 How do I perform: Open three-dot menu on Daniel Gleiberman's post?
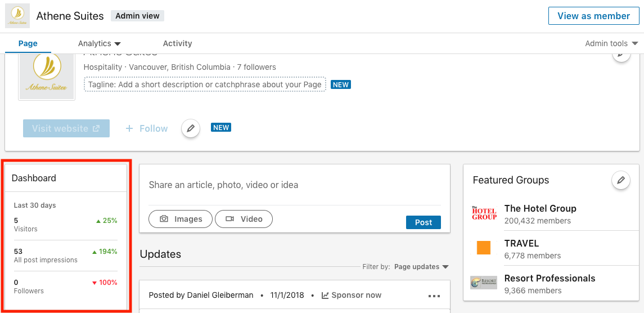tap(434, 296)
